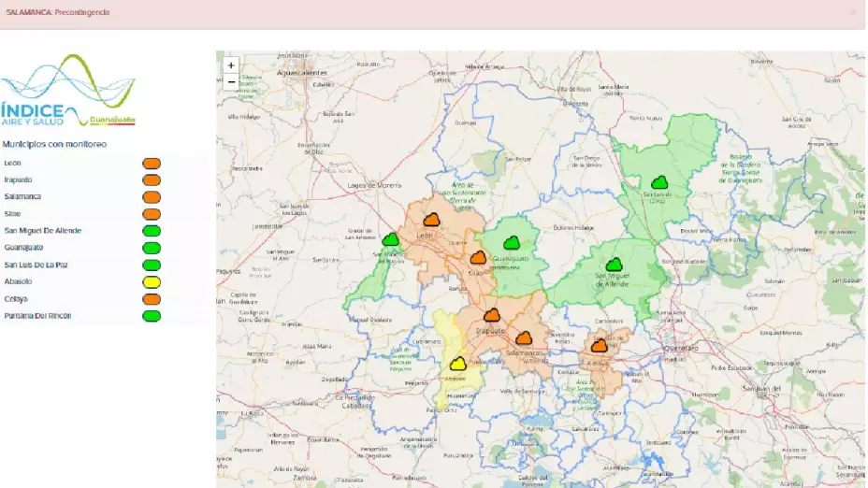This screenshot has height=488, width=868.
Task: Zoom out the map with minus button
Action: tap(231, 82)
